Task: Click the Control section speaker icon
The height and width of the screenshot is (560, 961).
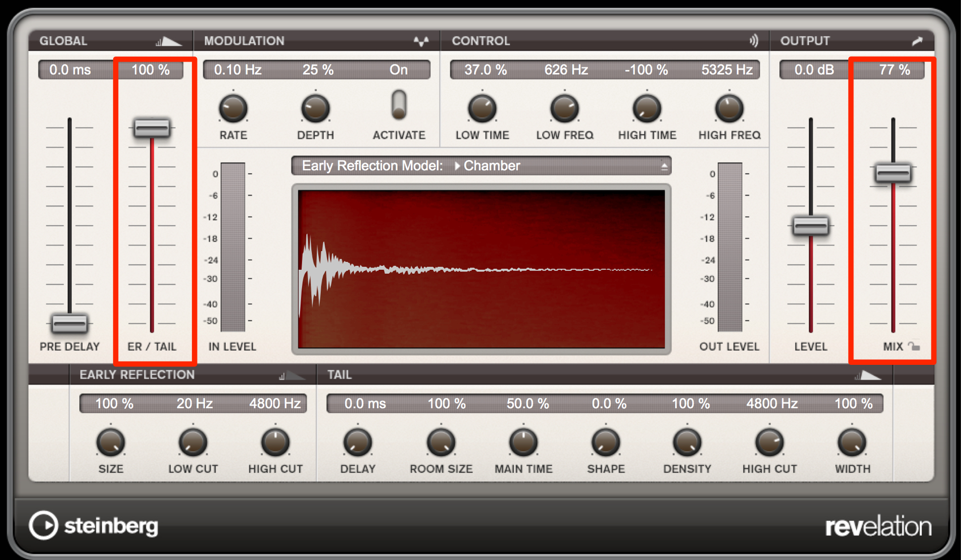Action: [754, 41]
